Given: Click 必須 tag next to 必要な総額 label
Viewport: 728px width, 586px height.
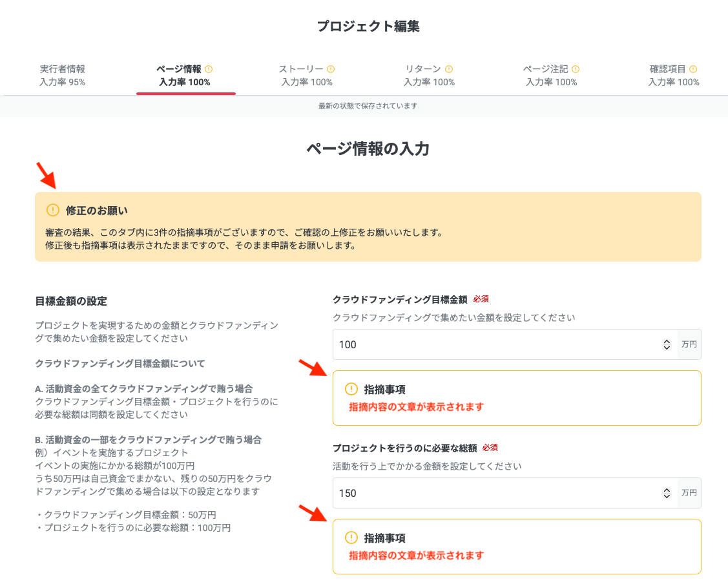Looking at the screenshot, I should 490,448.
